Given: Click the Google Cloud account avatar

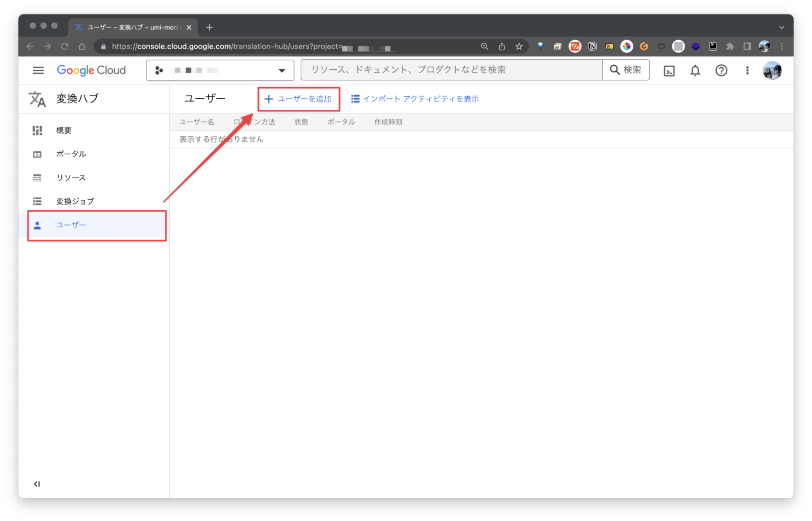Looking at the screenshot, I should (772, 70).
